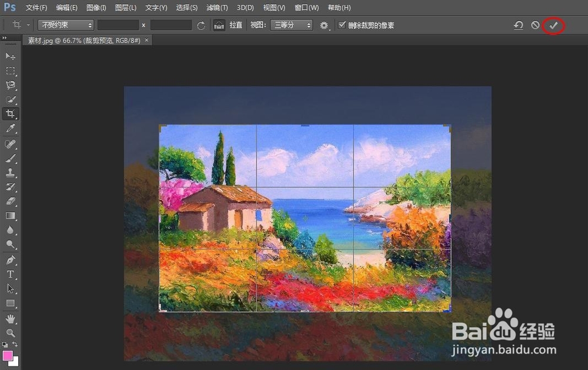Open the Image menu
This screenshot has height=370, width=588.
tap(96, 8)
